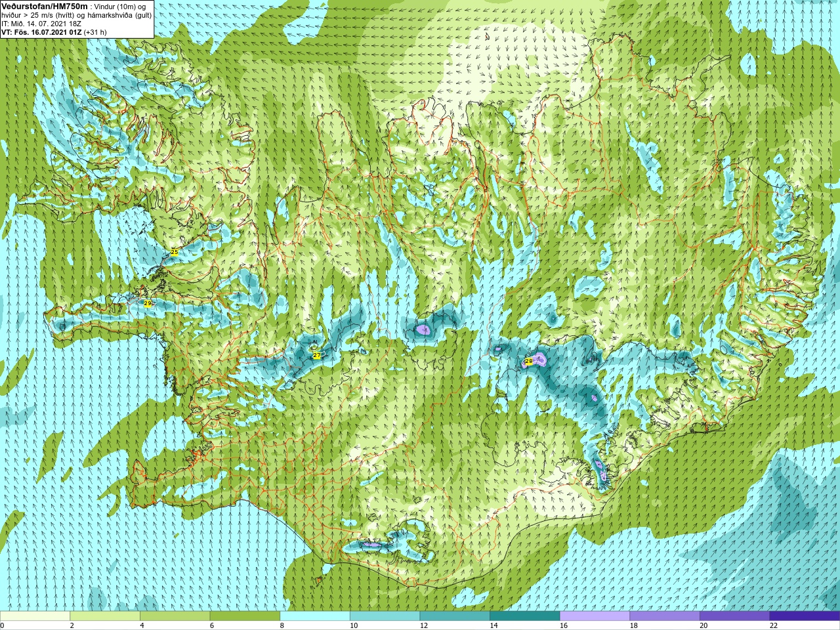Pick the 10–12 m/s light teal legend swatch
Image resolution: width=840 pixels, height=630 pixels.
pyautogui.click(x=385, y=616)
